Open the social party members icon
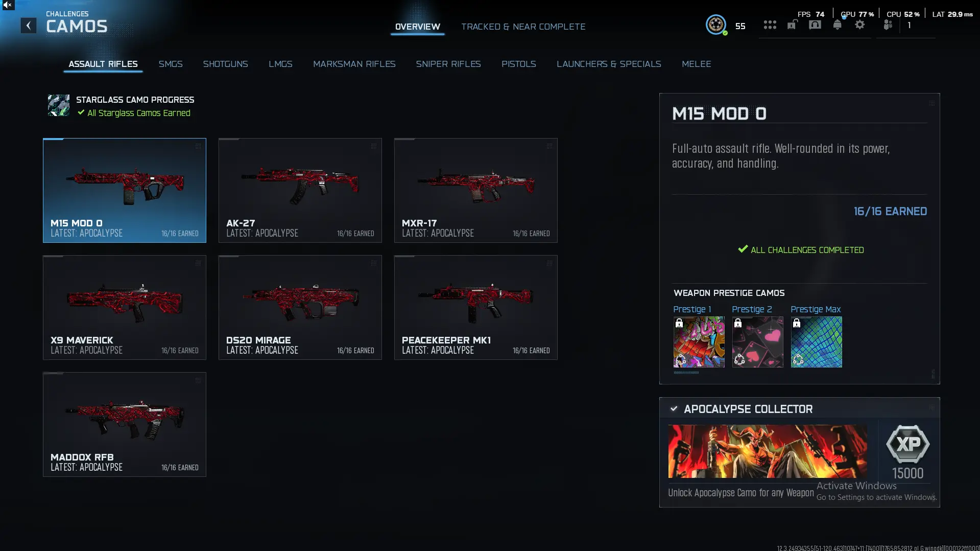980x551 pixels. pos(888,25)
